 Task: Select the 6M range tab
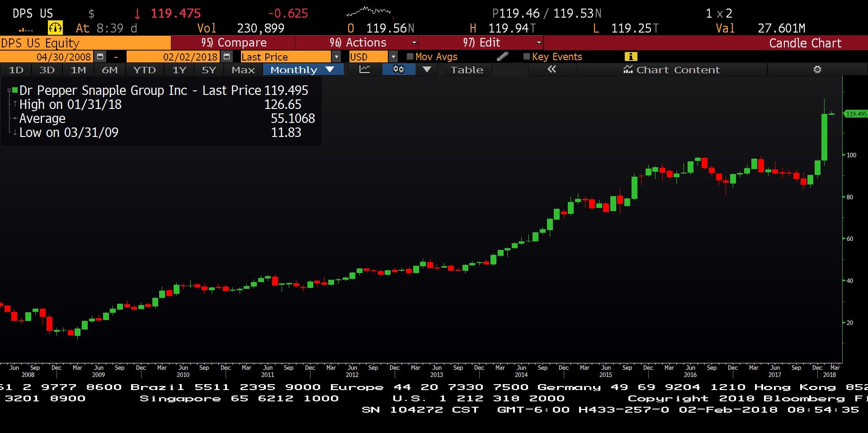pyautogui.click(x=109, y=70)
